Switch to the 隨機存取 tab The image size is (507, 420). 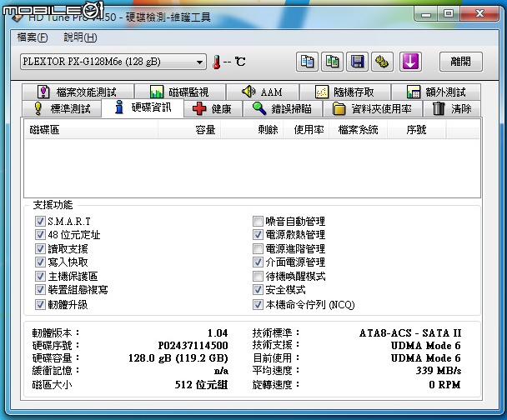pyautogui.click(x=345, y=92)
